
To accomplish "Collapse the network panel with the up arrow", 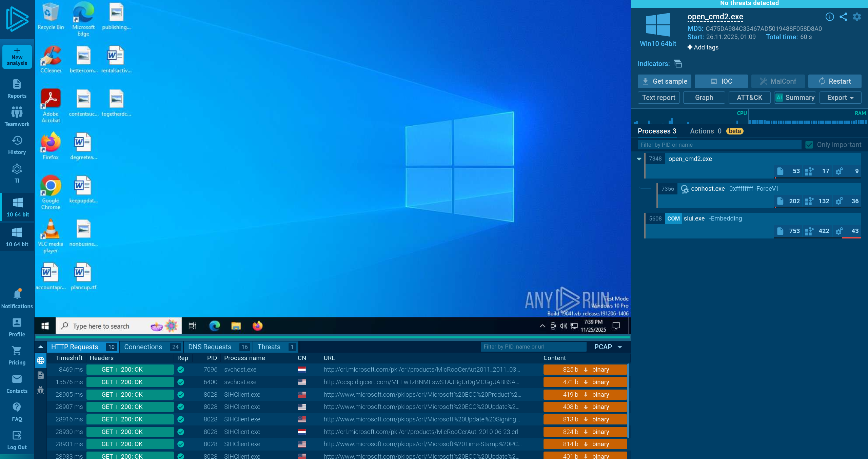I will [x=41, y=347].
